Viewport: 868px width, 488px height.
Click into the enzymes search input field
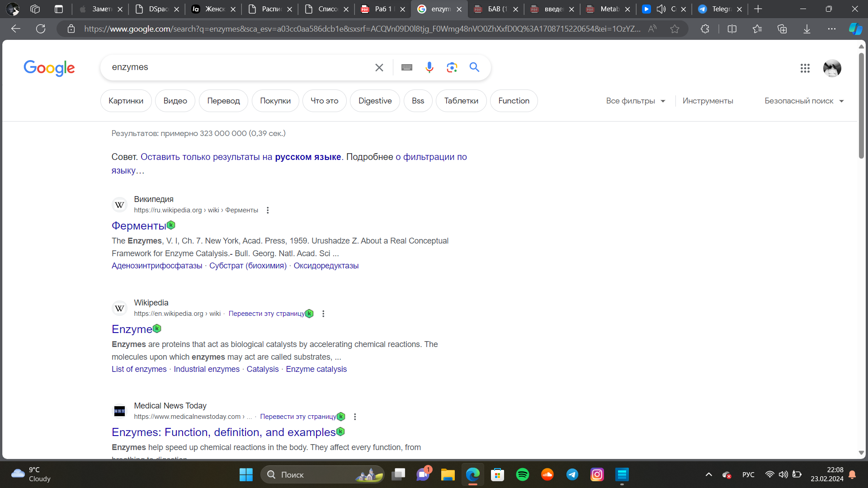tap(240, 67)
